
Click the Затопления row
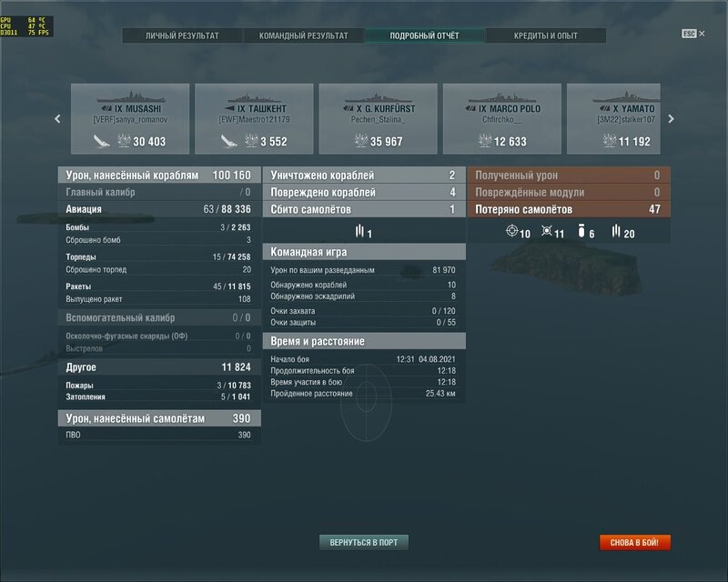(x=159, y=396)
